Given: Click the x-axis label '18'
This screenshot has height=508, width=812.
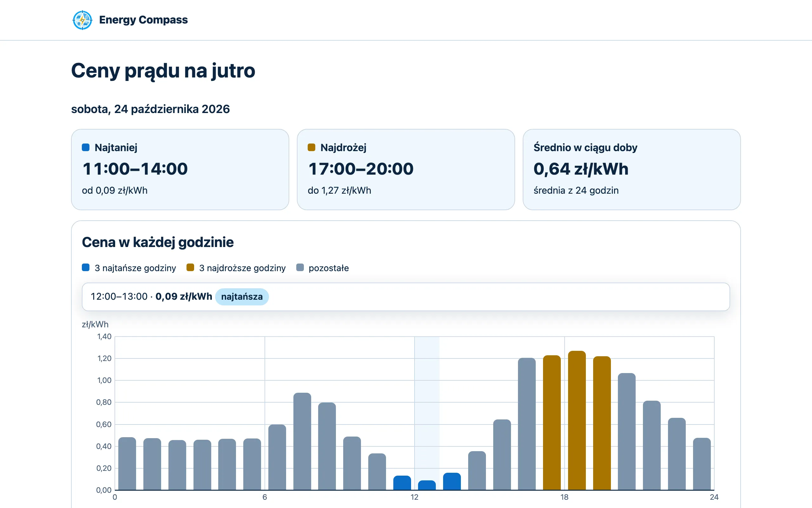Looking at the screenshot, I should (x=564, y=497).
